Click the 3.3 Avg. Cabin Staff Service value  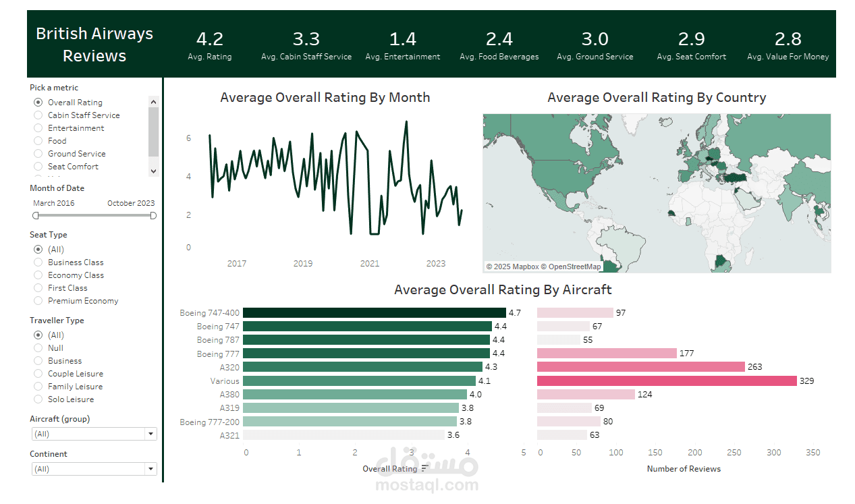click(x=306, y=39)
